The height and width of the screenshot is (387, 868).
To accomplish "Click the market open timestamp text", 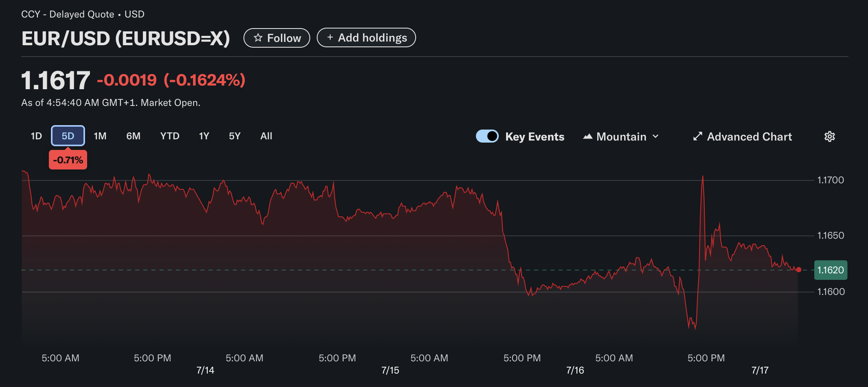I will (x=111, y=103).
